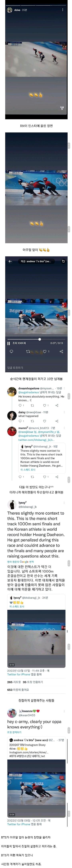Tap the share icon under video player
Screen dimensions: 72x868
pyautogui.click(x=61, y=351)
